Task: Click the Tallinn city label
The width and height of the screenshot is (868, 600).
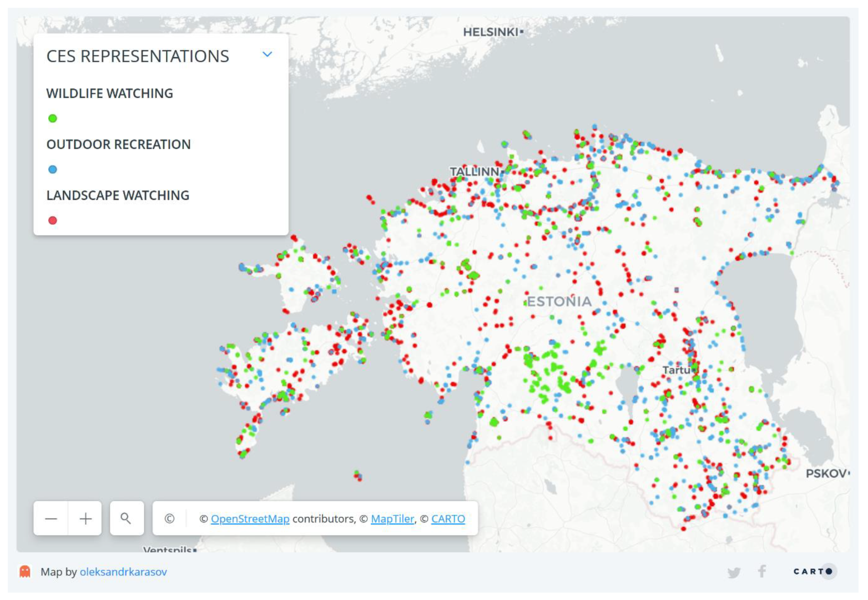Action: [474, 172]
